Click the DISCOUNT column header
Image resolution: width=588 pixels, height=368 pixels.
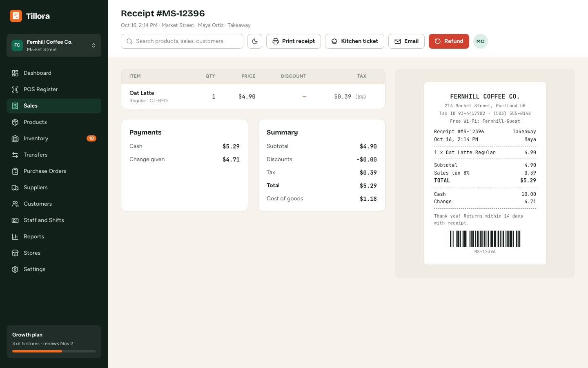[x=294, y=76]
